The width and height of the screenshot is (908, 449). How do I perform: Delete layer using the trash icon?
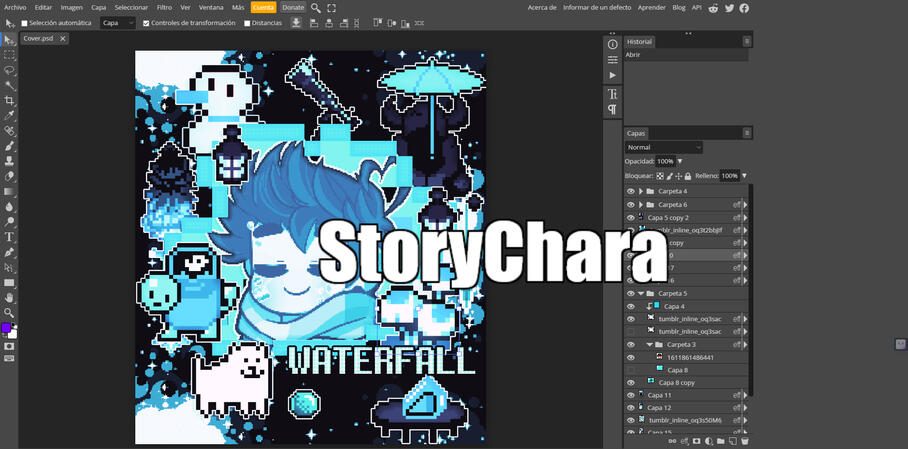tap(744, 441)
